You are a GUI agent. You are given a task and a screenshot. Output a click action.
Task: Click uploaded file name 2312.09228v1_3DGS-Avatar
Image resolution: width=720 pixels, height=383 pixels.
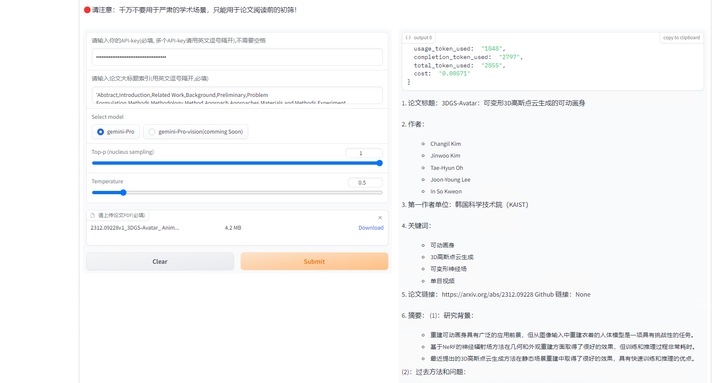pyautogui.click(x=135, y=228)
